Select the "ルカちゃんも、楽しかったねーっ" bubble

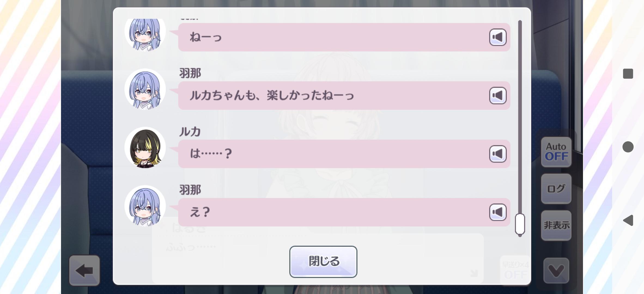(x=327, y=96)
